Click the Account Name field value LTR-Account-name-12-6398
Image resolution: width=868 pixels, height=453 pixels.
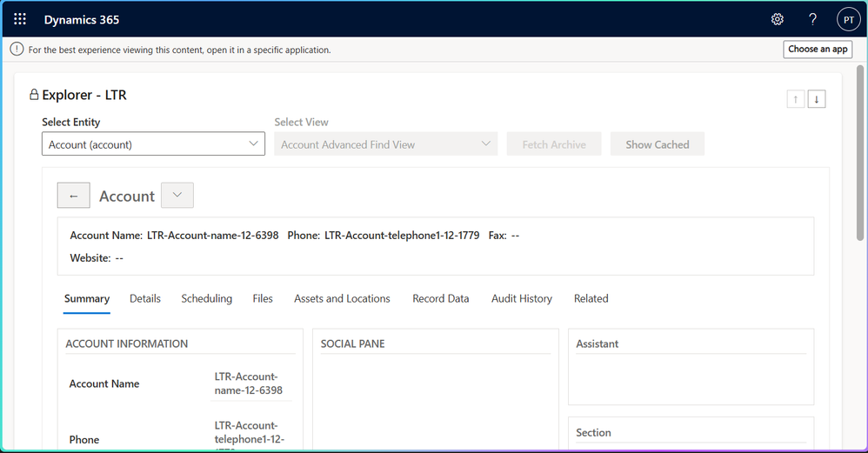[250, 383]
